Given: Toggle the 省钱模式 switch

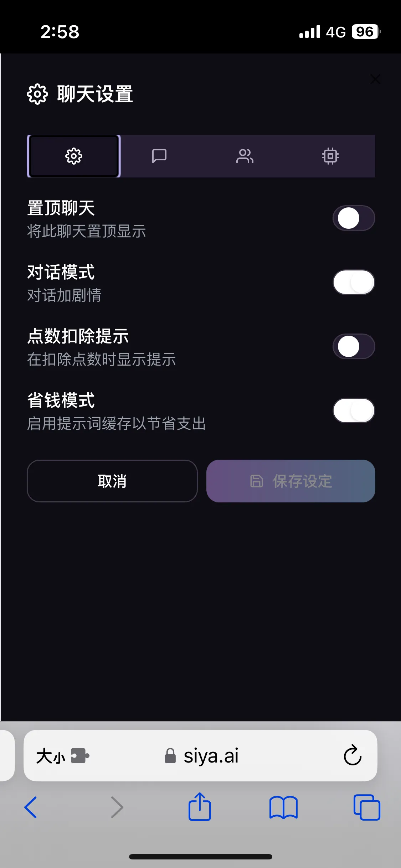Looking at the screenshot, I should (x=354, y=410).
